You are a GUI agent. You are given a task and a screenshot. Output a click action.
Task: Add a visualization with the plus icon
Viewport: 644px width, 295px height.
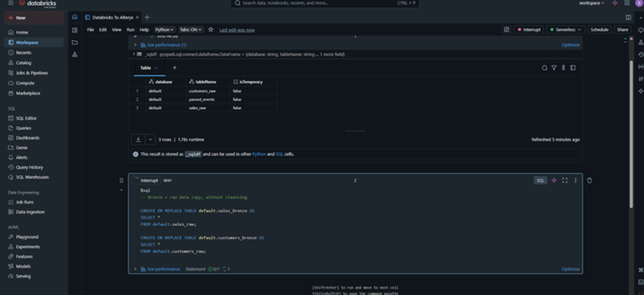[175, 68]
